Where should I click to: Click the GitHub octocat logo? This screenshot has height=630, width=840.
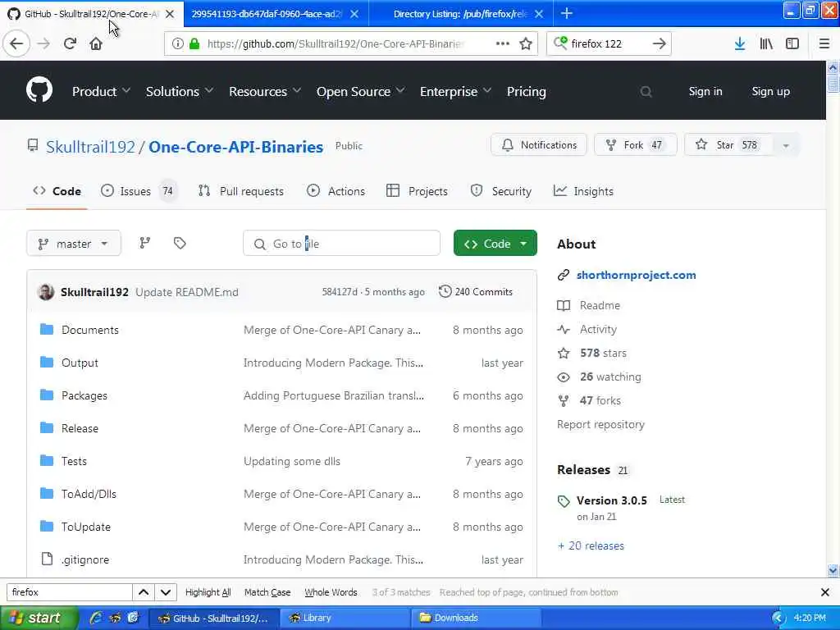[39, 89]
